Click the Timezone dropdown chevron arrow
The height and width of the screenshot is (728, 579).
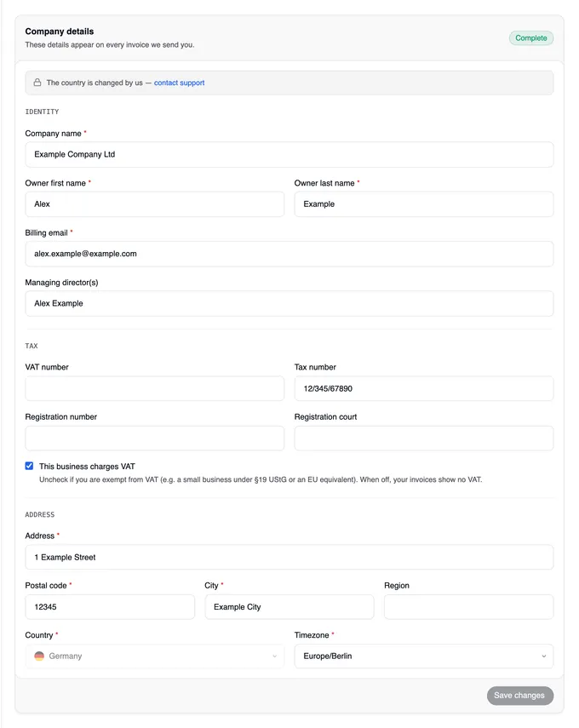coord(544,656)
